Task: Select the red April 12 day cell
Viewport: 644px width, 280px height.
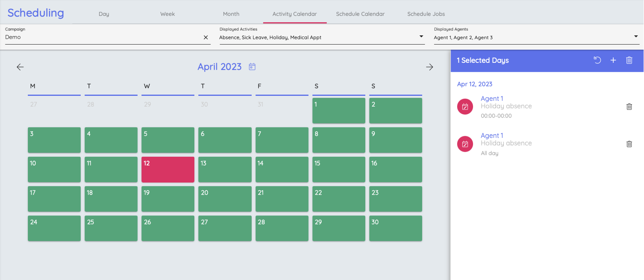Action: coord(168,170)
